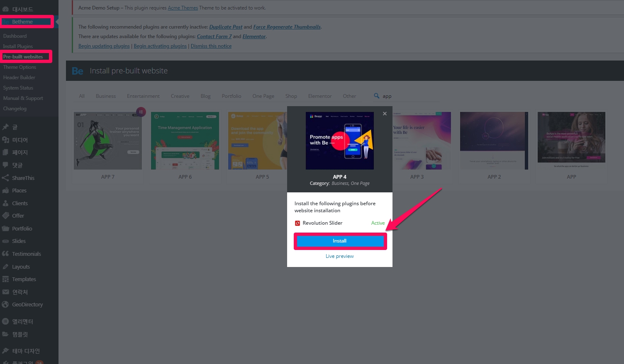Click the Appearance paintbrush icon

[x=5, y=351]
